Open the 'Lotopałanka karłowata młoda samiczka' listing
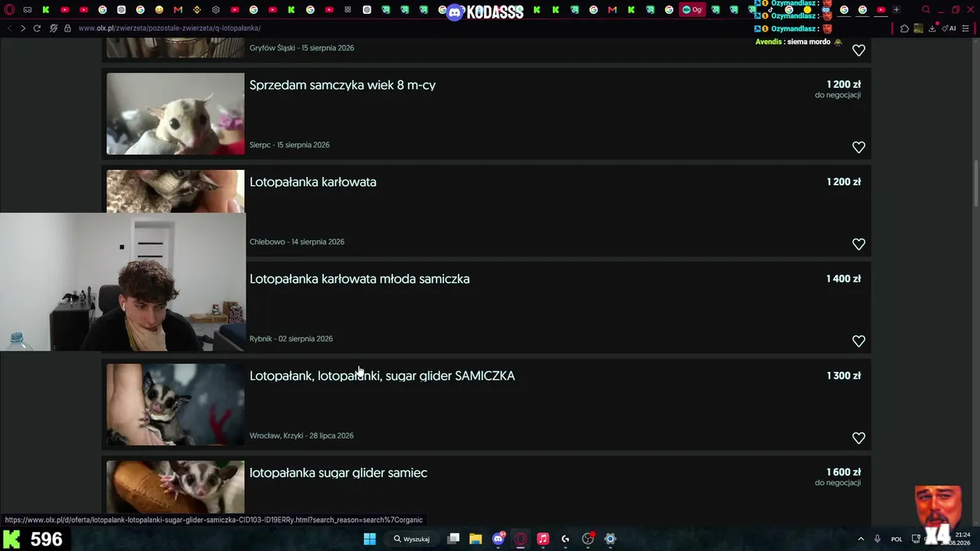 pyautogui.click(x=359, y=279)
